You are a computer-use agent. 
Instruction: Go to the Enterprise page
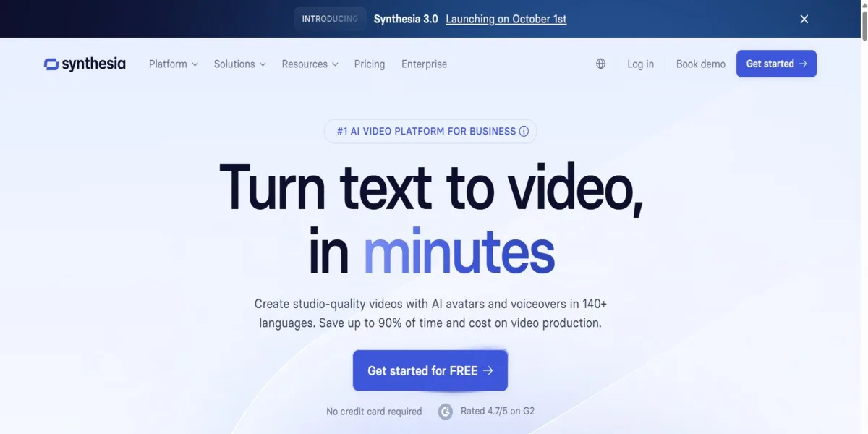pyautogui.click(x=424, y=64)
